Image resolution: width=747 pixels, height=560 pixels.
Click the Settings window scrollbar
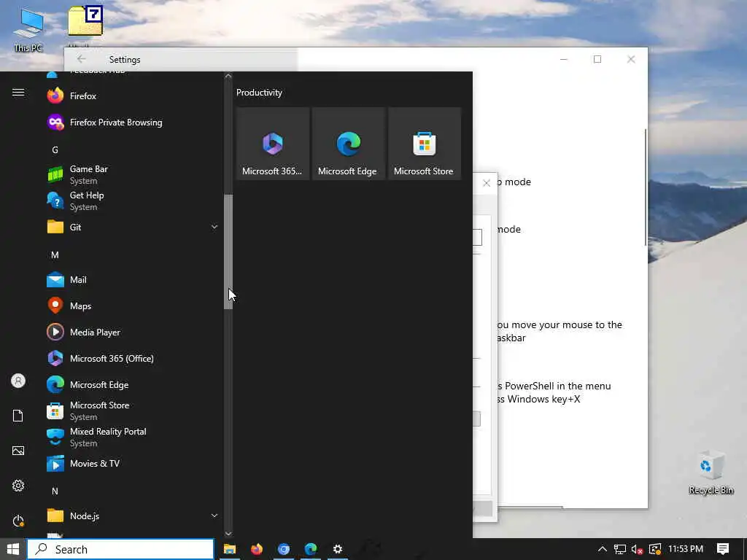646,187
